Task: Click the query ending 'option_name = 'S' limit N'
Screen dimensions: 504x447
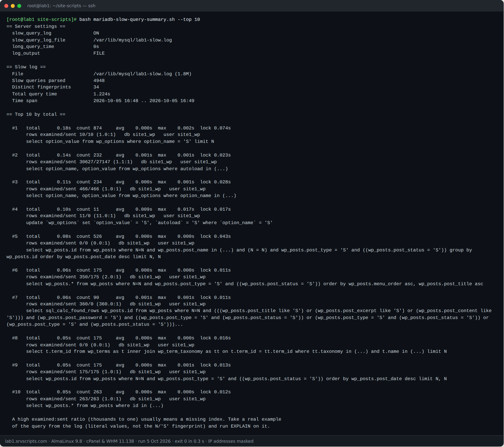Action: click(x=120, y=141)
